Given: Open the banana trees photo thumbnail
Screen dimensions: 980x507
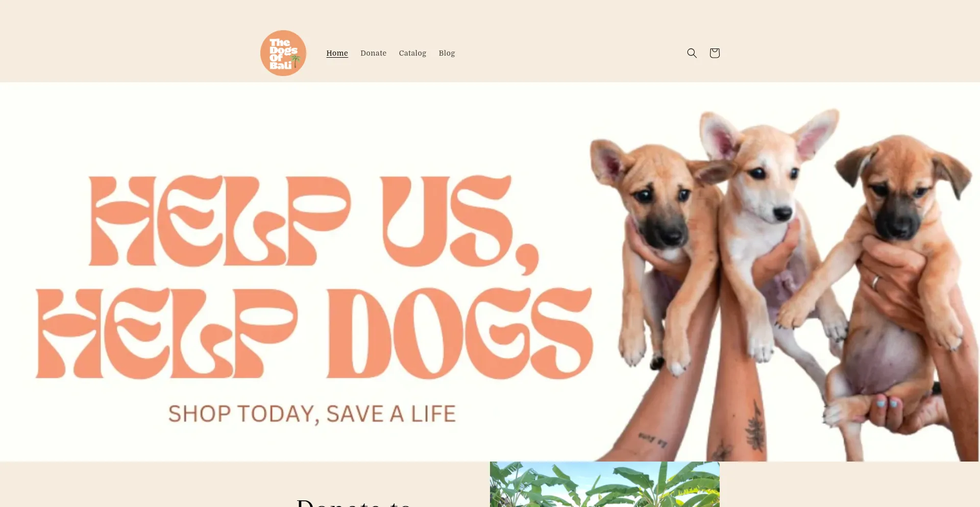Looking at the screenshot, I should tap(605, 485).
